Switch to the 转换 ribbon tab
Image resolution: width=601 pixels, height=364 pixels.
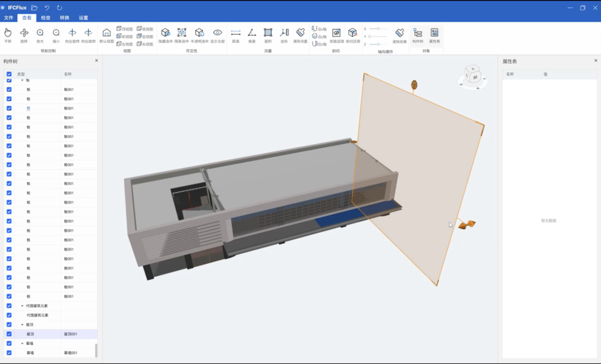coord(65,18)
